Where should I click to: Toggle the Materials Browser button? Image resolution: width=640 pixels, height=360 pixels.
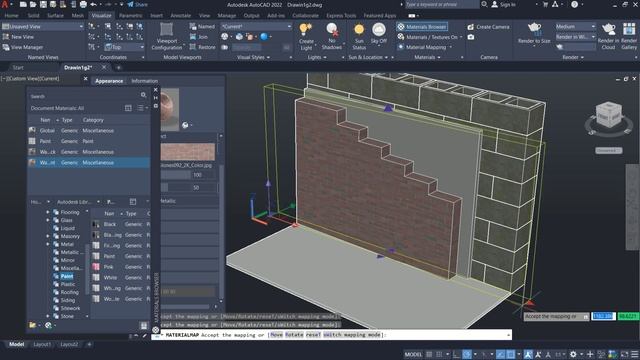click(422, 27)
